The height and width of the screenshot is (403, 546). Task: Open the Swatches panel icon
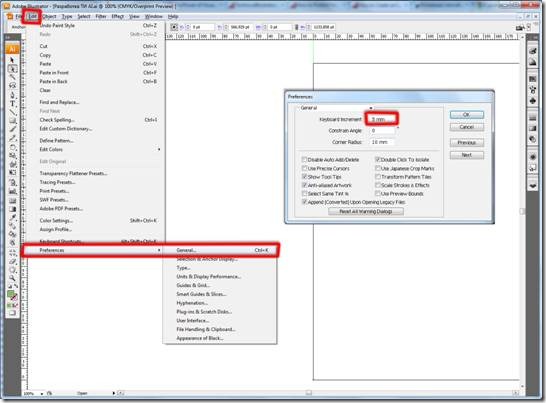click(532, 79)
